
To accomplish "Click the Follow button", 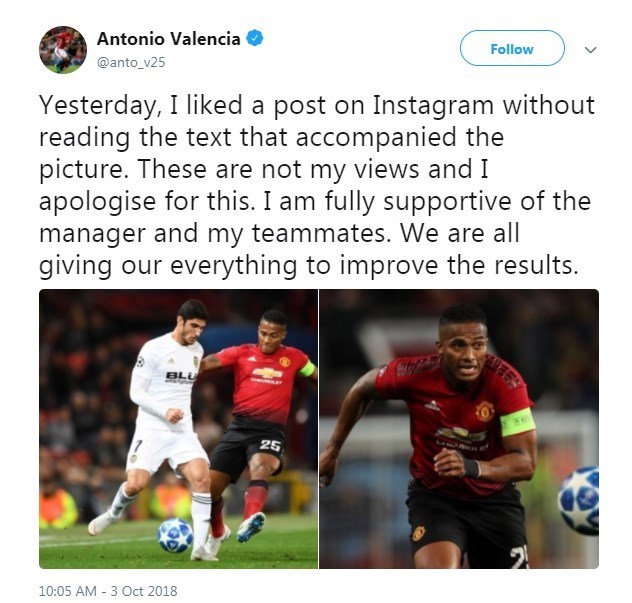I will (x=512, y=48).
